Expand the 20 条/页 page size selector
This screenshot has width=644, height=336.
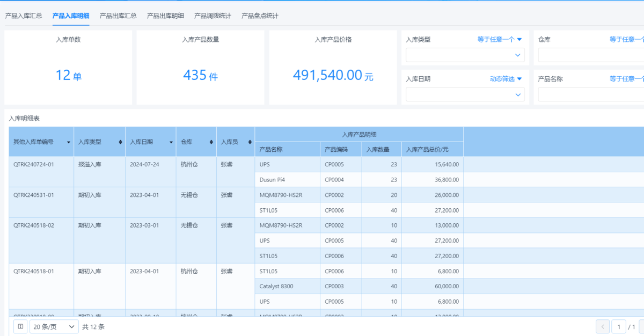(54, 326)
